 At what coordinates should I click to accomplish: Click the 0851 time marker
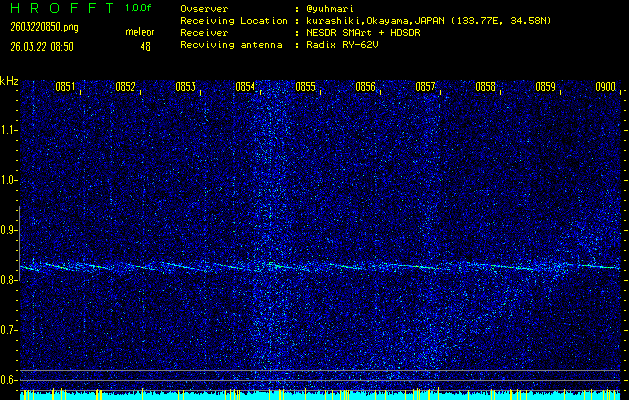pyautogui.click(x=65, y=87)
